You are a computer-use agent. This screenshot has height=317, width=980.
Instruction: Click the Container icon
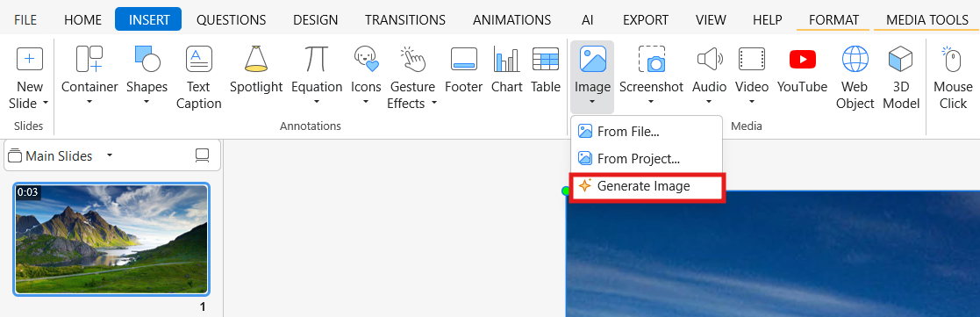pos(89,60)
